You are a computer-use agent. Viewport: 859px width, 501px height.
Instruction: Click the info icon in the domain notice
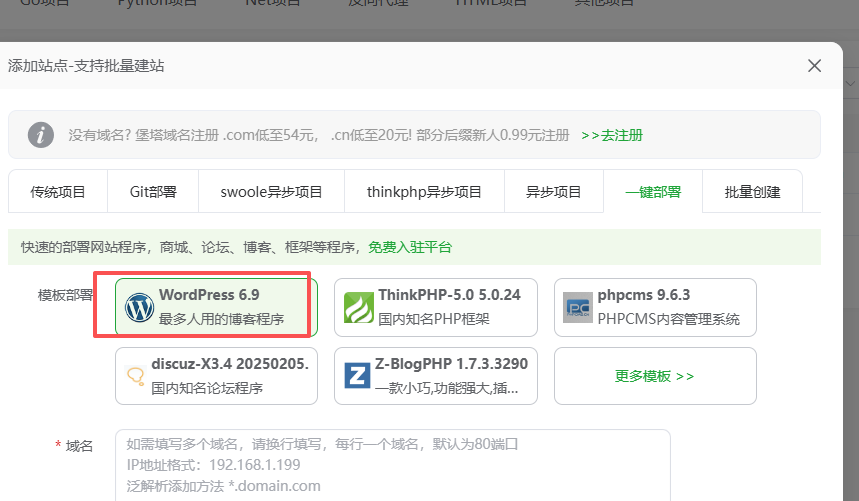coord(41,135)
